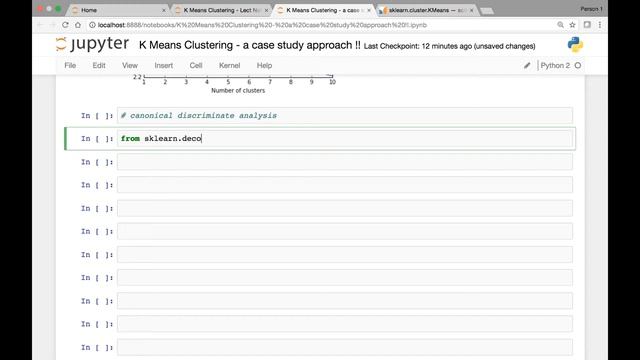Viewport: 640px width, 360px height.
Task: Click the Python 2 kernel name
Action: (x=555, y=65)
